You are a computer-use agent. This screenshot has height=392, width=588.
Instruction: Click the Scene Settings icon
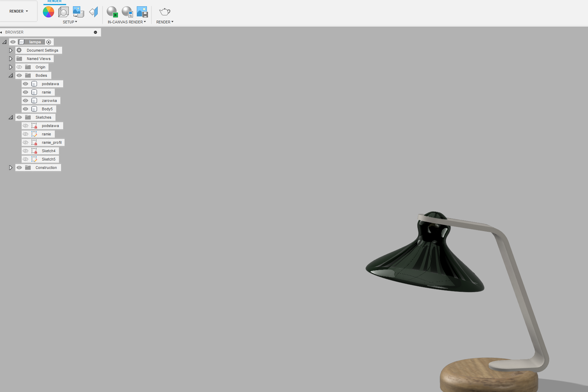click(x=64, y=12)
